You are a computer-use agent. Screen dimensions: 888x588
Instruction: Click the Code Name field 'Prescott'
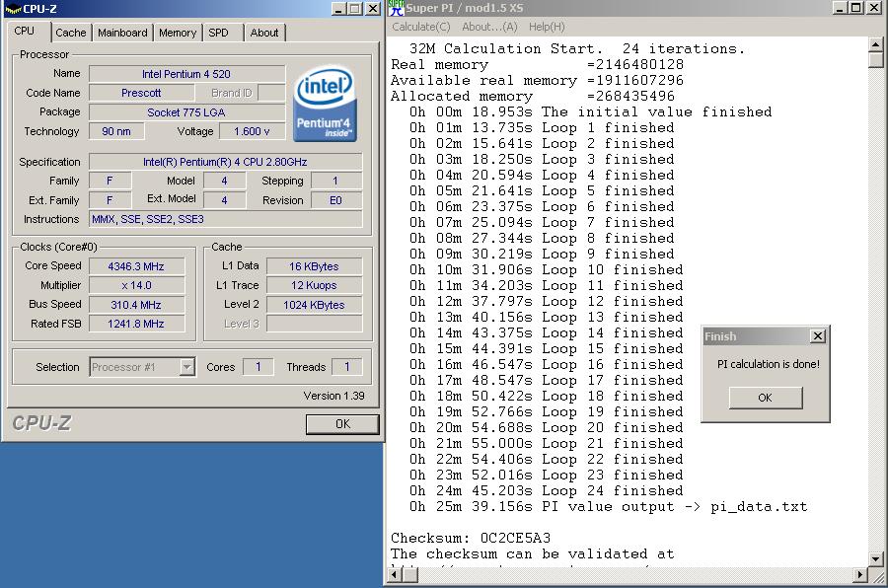click(x=141, y=93)
